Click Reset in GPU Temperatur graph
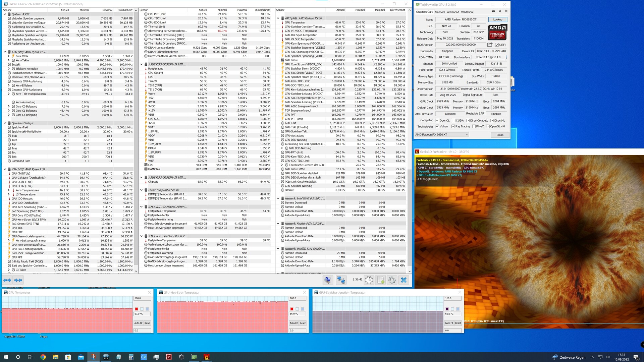The image size is (644, 362). click(x=147, y=323)
